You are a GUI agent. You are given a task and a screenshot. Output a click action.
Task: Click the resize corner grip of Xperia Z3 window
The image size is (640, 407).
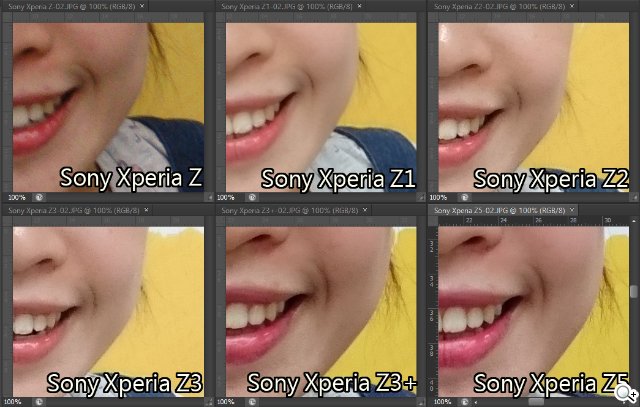(x=210, y=402)
